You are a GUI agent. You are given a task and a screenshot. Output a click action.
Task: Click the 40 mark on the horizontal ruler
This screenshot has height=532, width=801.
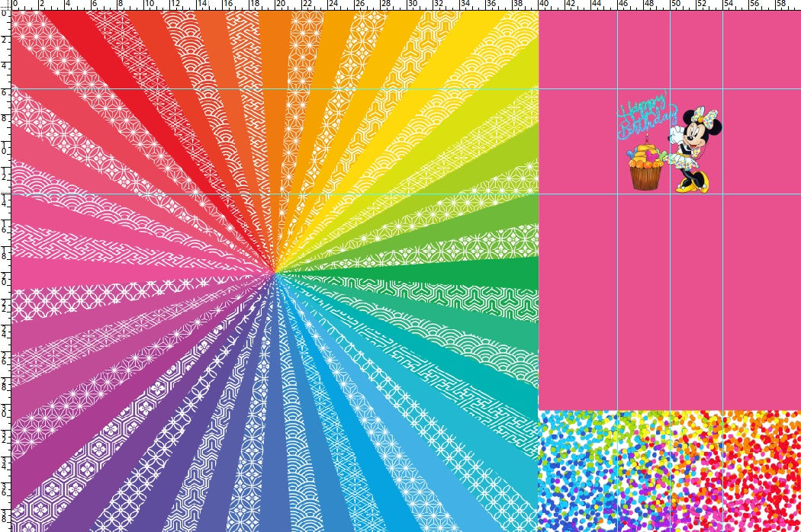[543, 4]
